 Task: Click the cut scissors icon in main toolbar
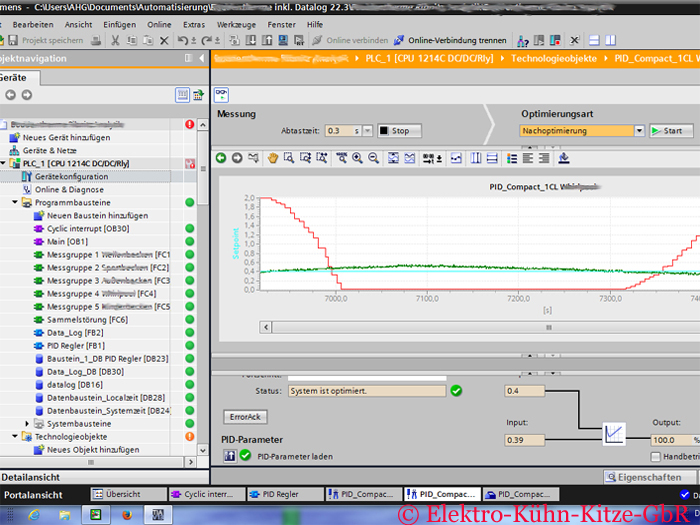(x=116, y=40)
